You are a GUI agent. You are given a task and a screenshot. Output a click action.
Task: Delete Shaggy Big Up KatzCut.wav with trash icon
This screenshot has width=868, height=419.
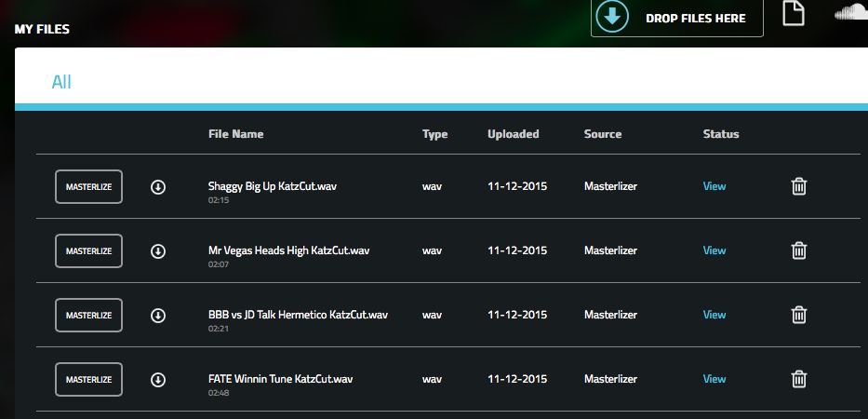point(798,186)
